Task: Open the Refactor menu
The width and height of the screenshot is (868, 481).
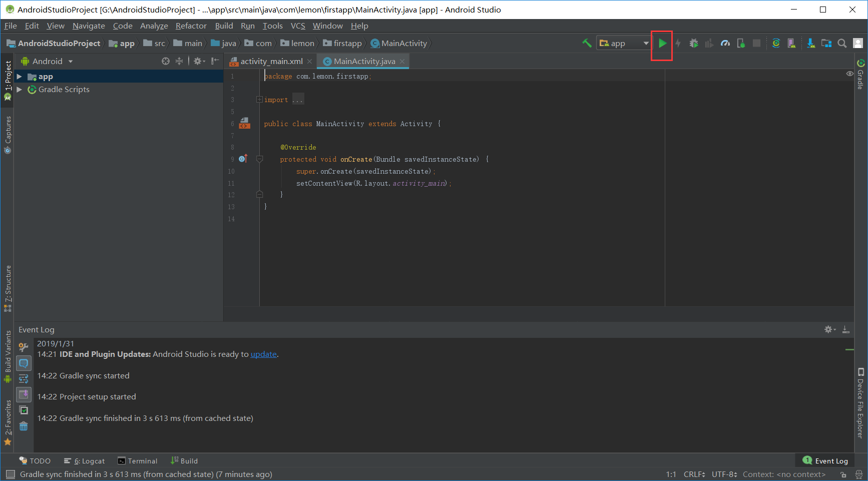Action: click(191, 26)
